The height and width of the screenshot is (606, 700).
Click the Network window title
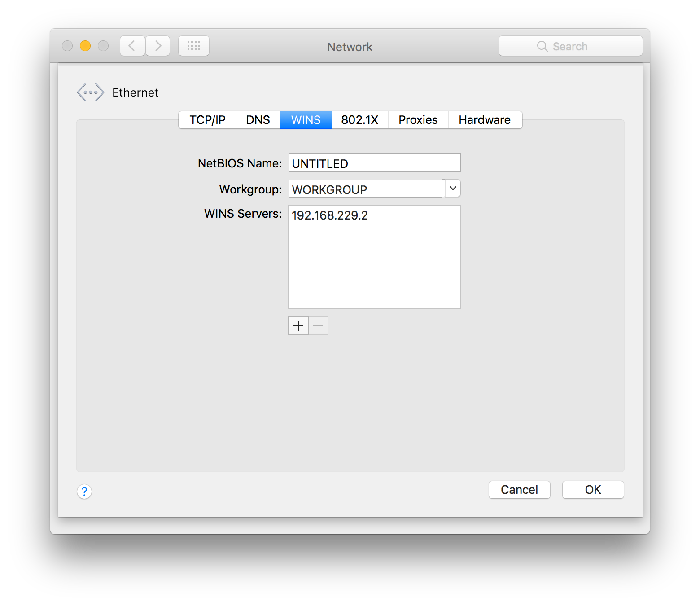[350, 47]
